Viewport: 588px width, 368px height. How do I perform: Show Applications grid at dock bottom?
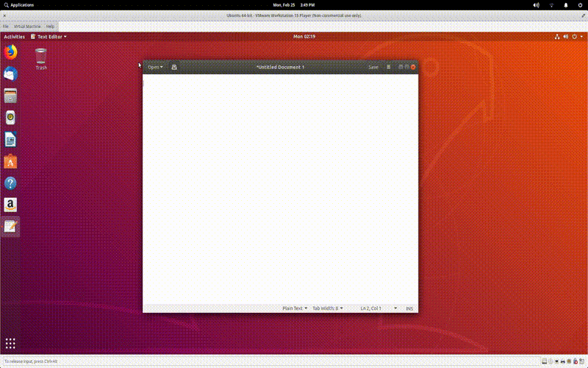(10, 343)
